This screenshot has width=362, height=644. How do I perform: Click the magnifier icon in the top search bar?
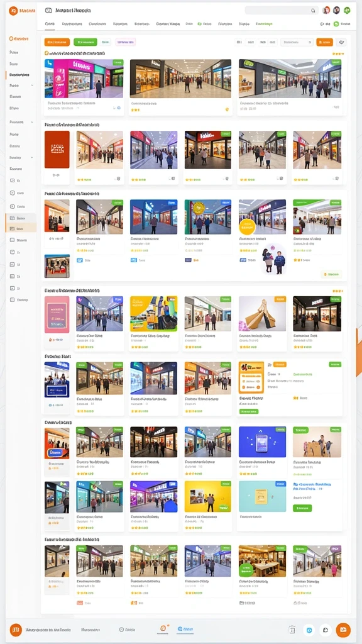pyautogui.click(x=313, y=11)
